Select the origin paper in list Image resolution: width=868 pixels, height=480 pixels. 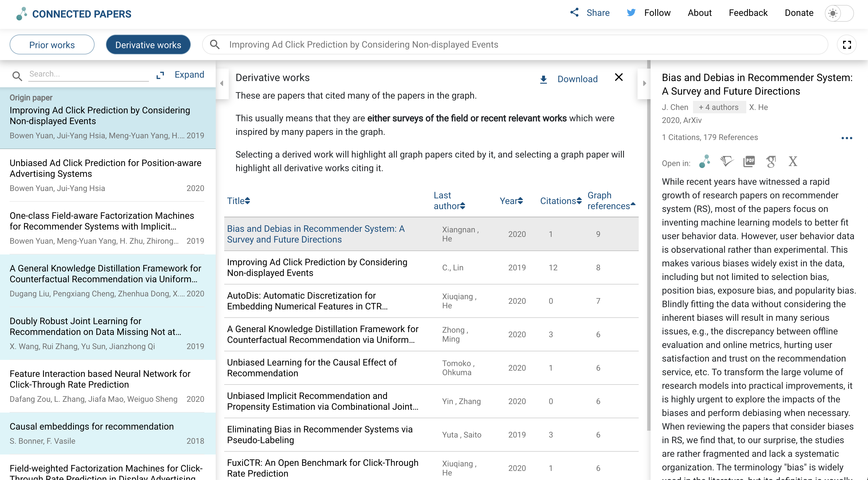pos(108,118)
